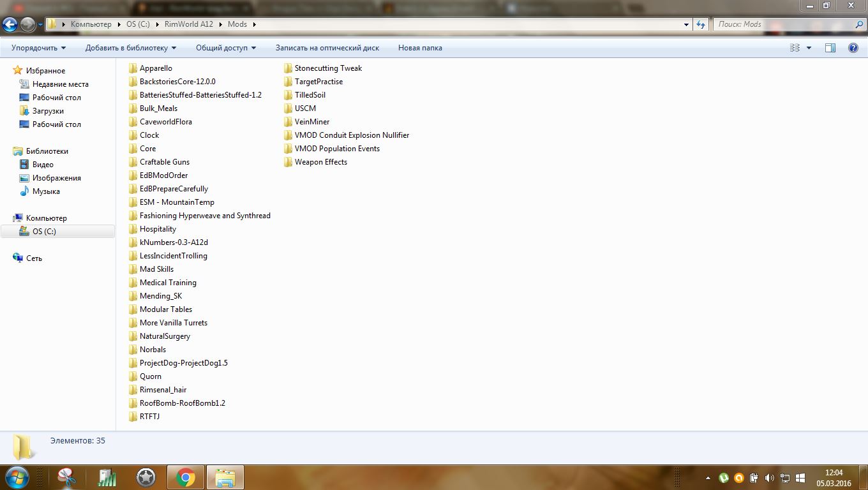Select the VeinMiner folder icon

[x=288, y=122]
